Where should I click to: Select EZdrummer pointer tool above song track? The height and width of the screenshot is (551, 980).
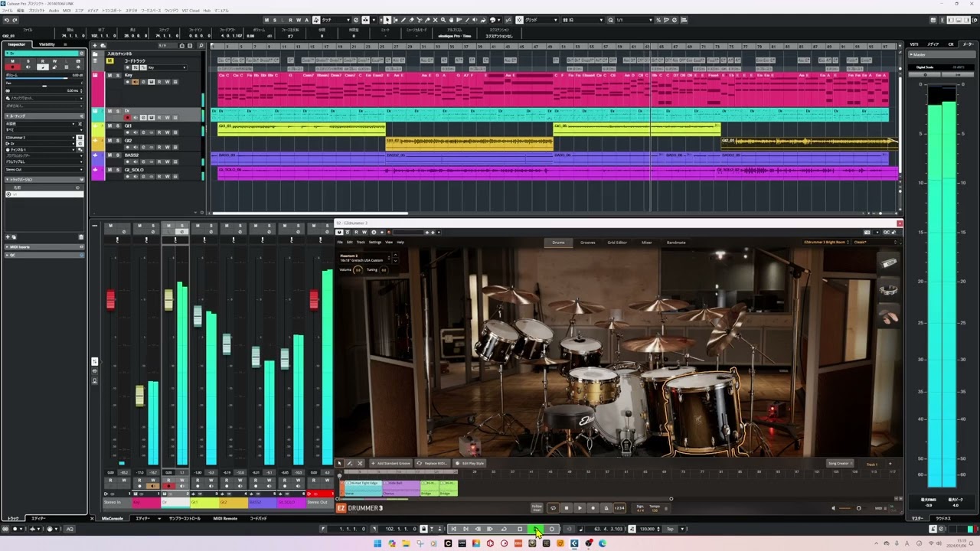[x=340, y=463]
